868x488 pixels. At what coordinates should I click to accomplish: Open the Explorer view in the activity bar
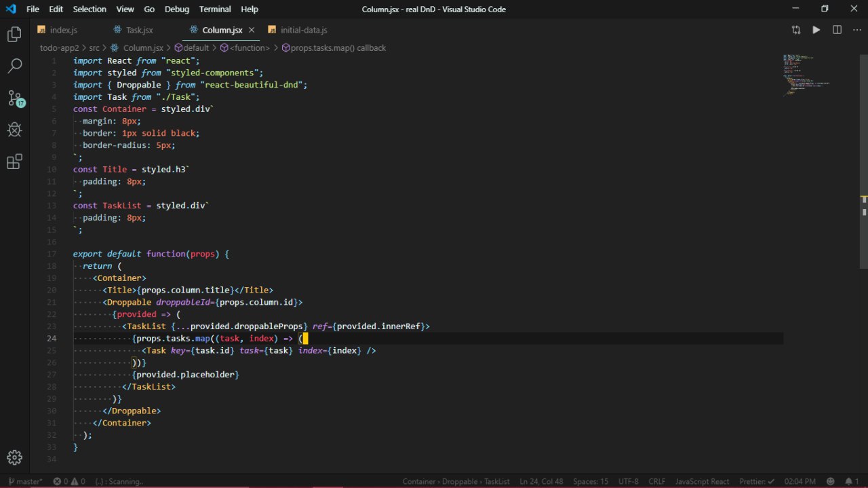click(x=14, y=35)
